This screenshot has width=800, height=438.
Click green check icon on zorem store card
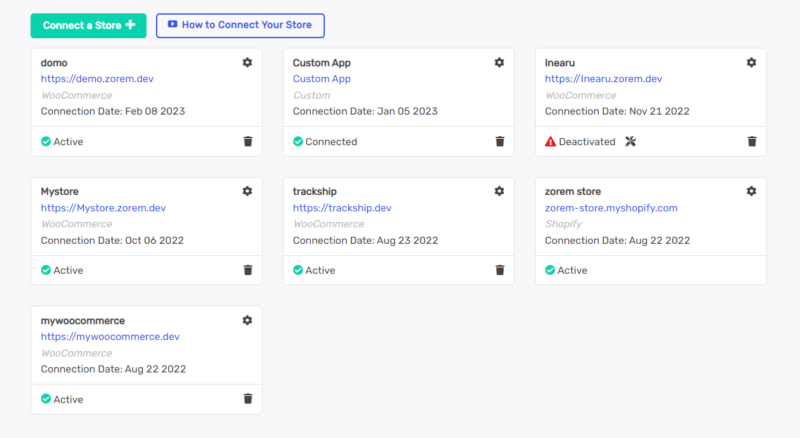pos(550,270)
